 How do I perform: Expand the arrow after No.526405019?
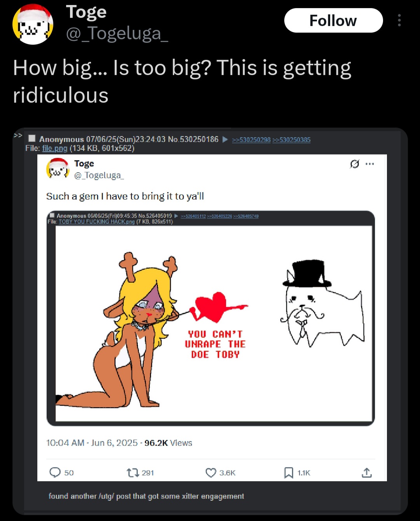(176, 216)
